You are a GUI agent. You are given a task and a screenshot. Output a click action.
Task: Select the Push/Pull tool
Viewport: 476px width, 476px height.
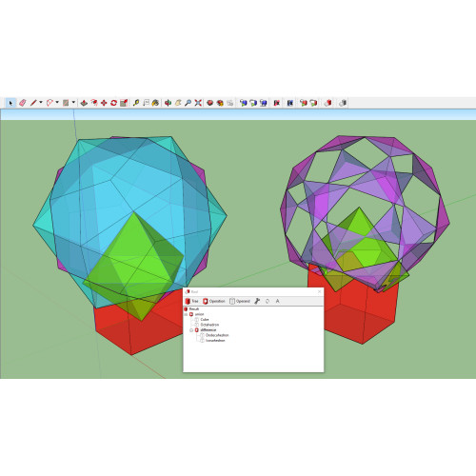84,103
